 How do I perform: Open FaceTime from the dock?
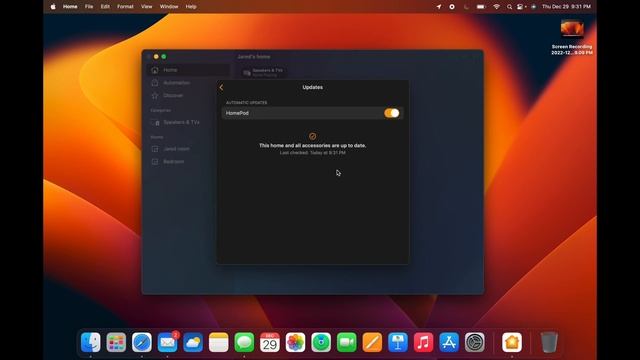(347, 342)
